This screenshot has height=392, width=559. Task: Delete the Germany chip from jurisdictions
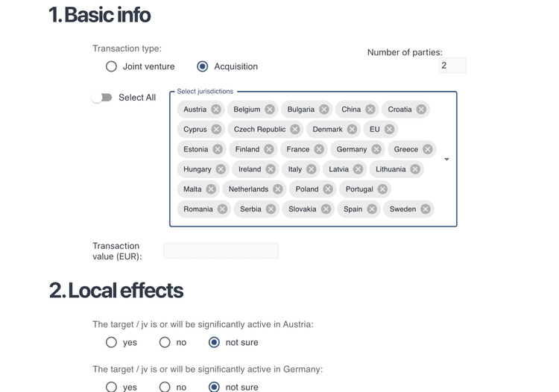pyautogui.click(x=376, y=149)
